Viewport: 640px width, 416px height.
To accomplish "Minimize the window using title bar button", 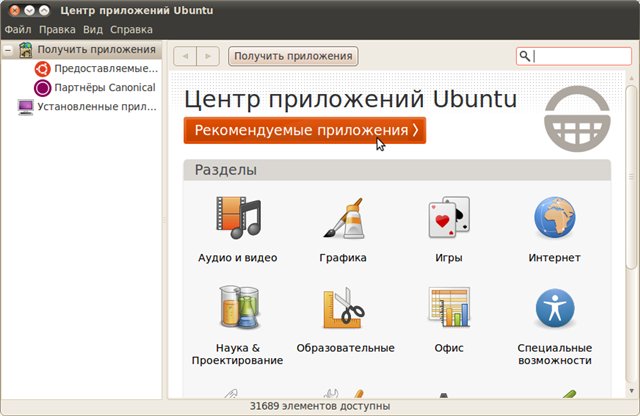I will tap(29, 10).
